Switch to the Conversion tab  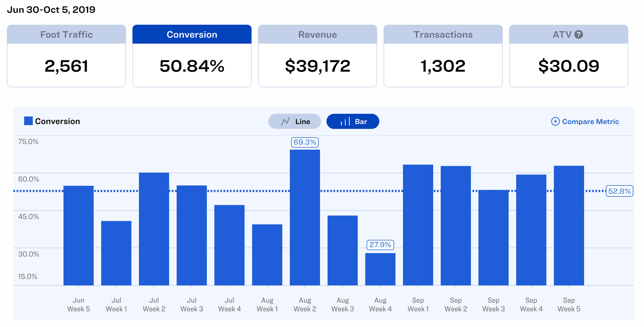(192, 55)
